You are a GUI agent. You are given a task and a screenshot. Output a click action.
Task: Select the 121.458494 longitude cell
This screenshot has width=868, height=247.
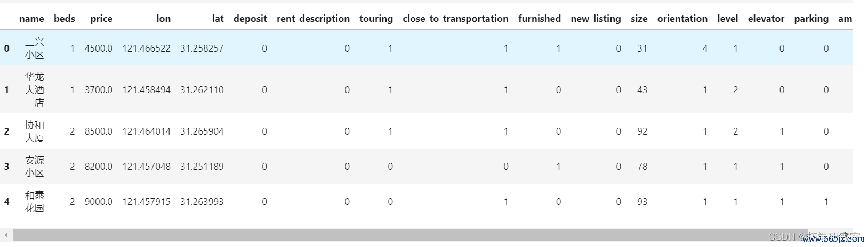(146, 90)
